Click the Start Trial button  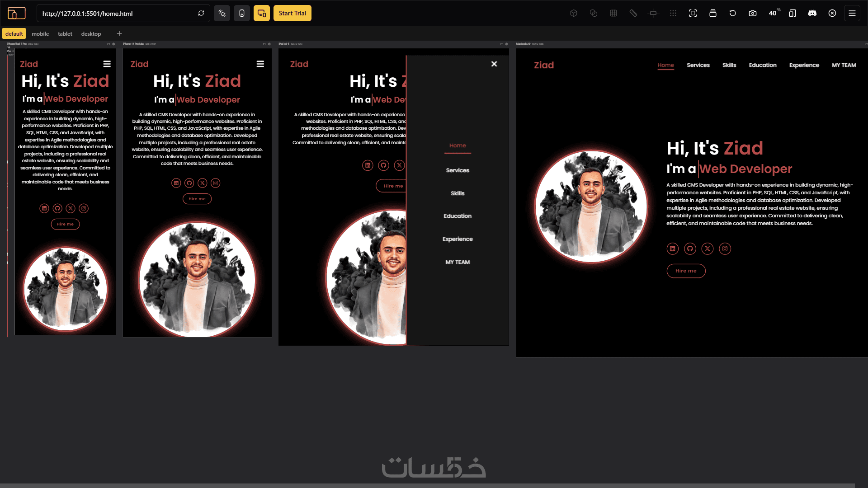292,13
